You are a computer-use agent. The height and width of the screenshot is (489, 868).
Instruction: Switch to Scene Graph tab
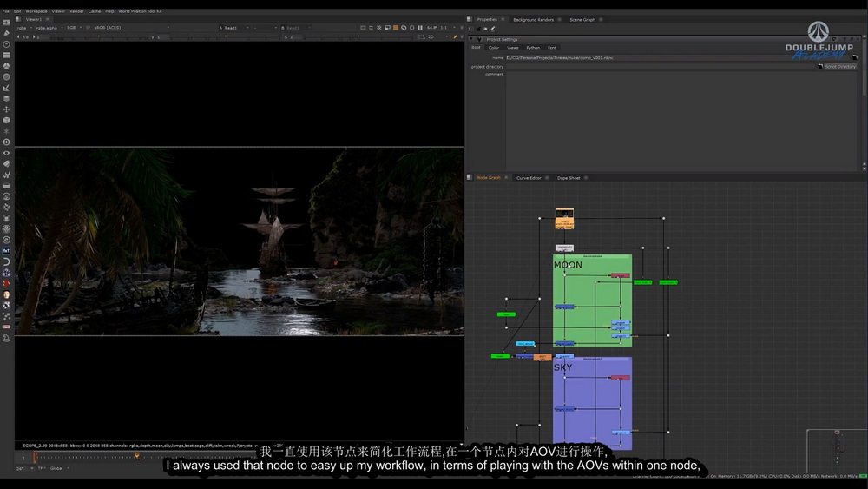[582, 20]
